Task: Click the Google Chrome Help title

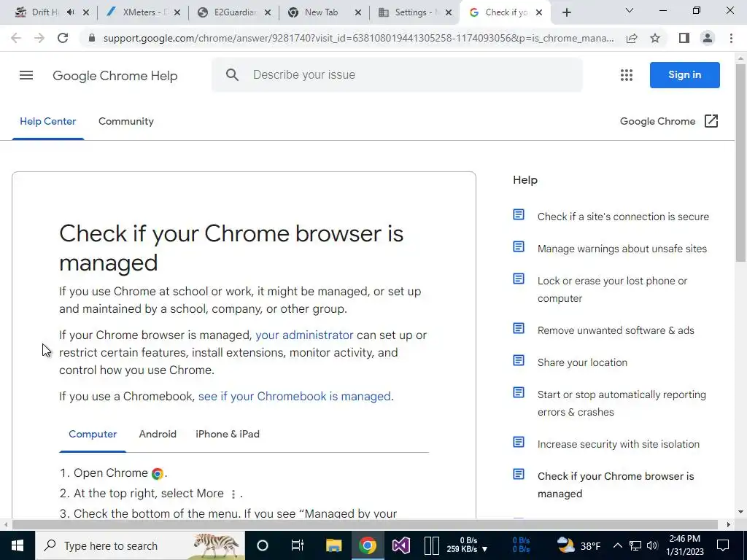Action: pyautogui.click(x=115, y=76)
